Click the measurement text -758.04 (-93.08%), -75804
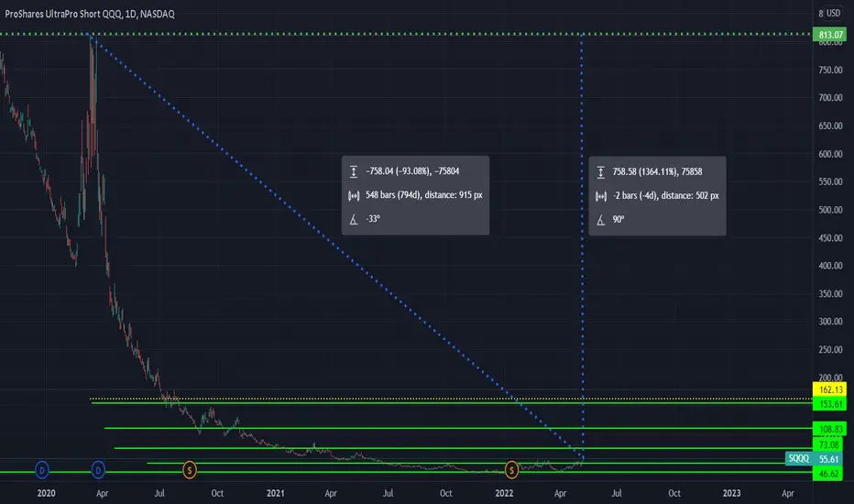The image size is (854, 504). click(412, 171)
